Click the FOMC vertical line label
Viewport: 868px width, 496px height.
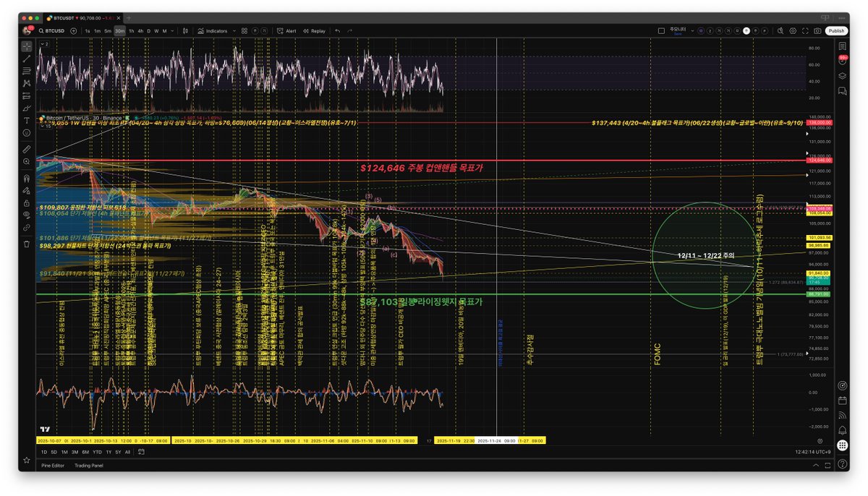pos(658,354)
